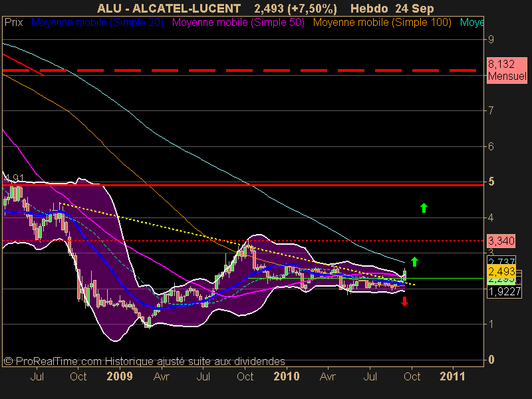Click the 1,9227 price tag
The height and width of the screenshot is (399, 532).
[x=504, y=291]
